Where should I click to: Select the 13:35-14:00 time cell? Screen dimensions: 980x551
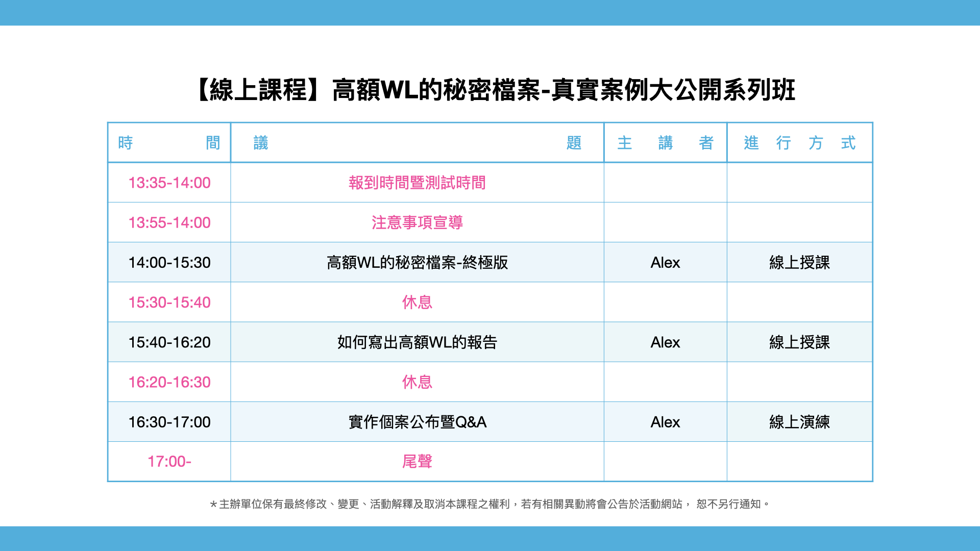click(x=169, y=183)
